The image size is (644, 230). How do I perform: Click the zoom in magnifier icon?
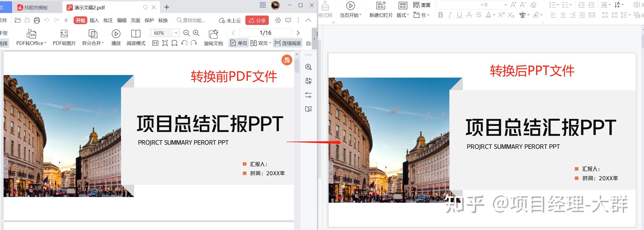pos(196,33)
